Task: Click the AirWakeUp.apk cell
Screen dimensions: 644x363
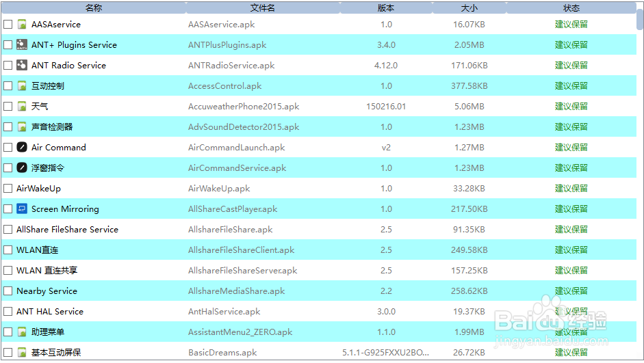Action: (x=219, y=188)
